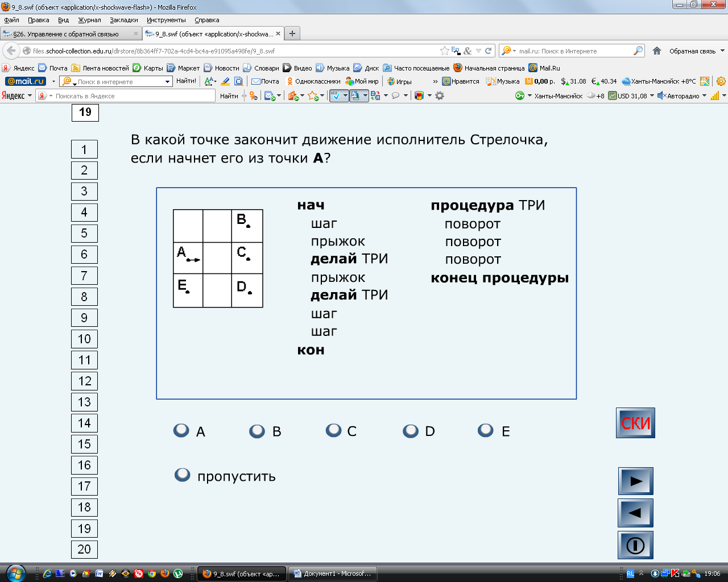Viewport: 728px width, 582px height.
Task: Click the @mail.ru toolbar logo
Action: (26, 81)
